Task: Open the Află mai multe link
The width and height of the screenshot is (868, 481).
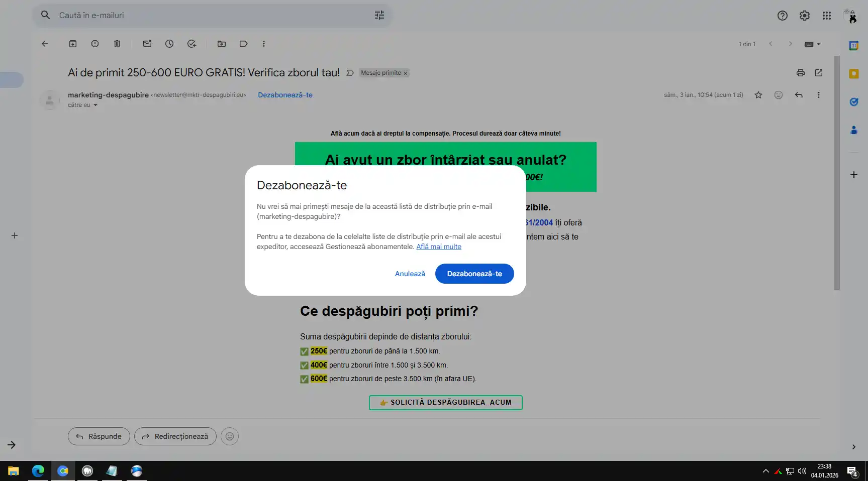Action: [438, 247]
